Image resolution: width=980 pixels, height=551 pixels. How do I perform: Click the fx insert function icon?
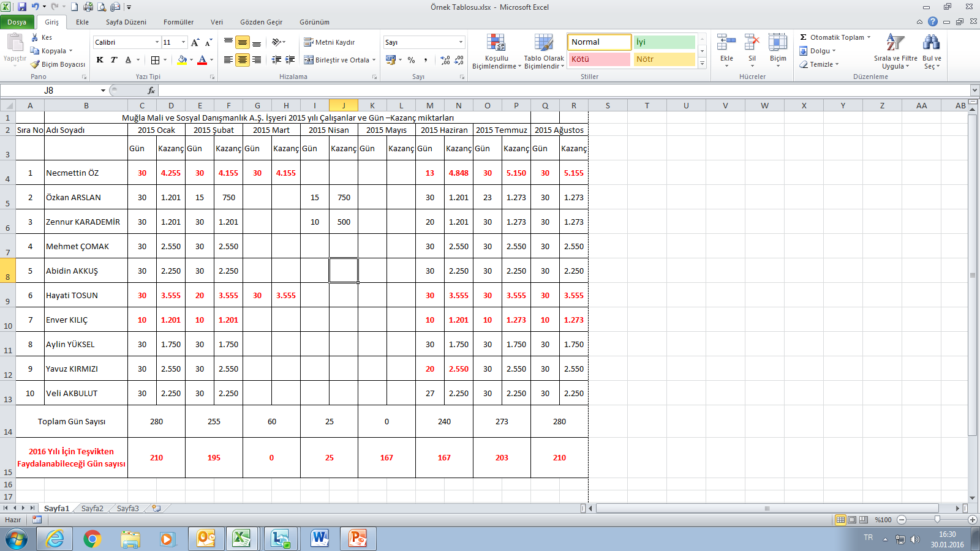[151, 91]
